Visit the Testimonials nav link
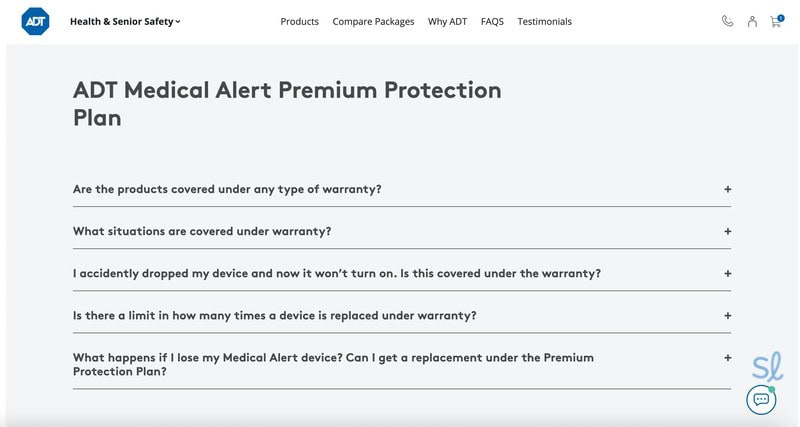This screenshot has width=800, height=427. 545,22
